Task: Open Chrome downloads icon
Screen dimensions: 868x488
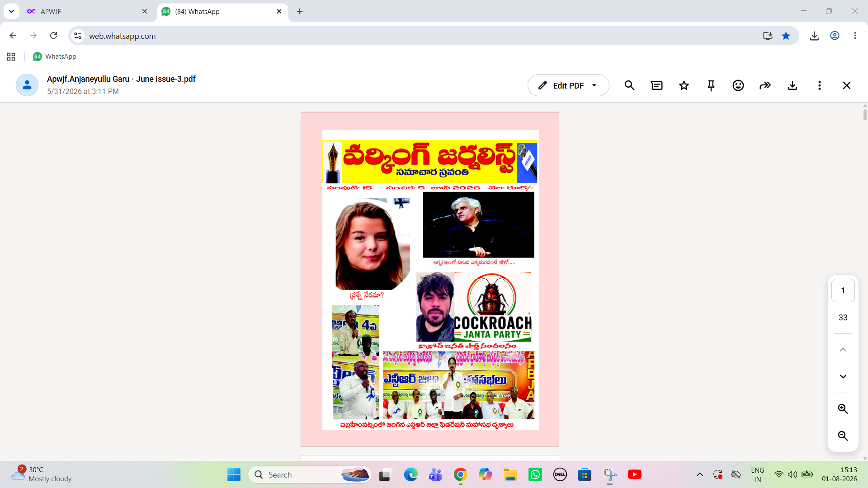Action: coord(814,36)
